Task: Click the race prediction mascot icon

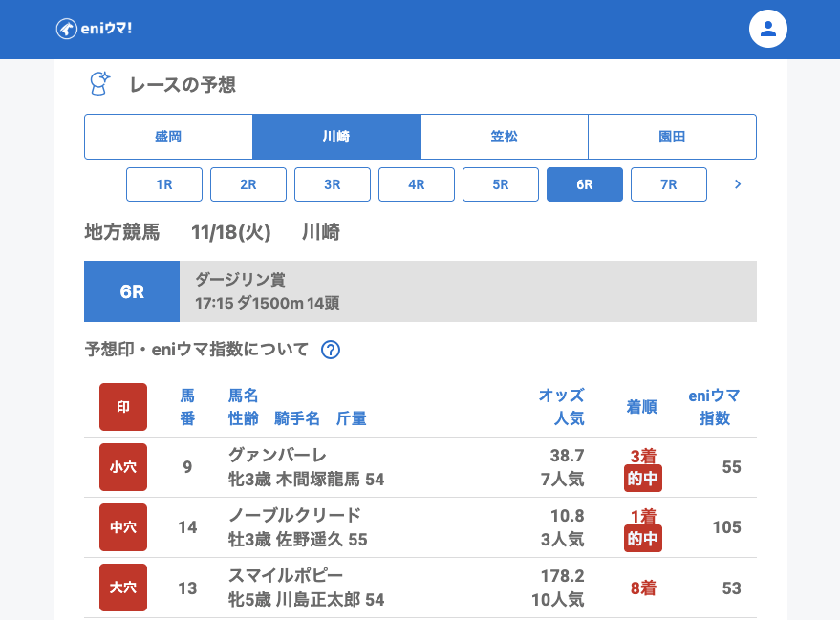Action: pos(98,84)
